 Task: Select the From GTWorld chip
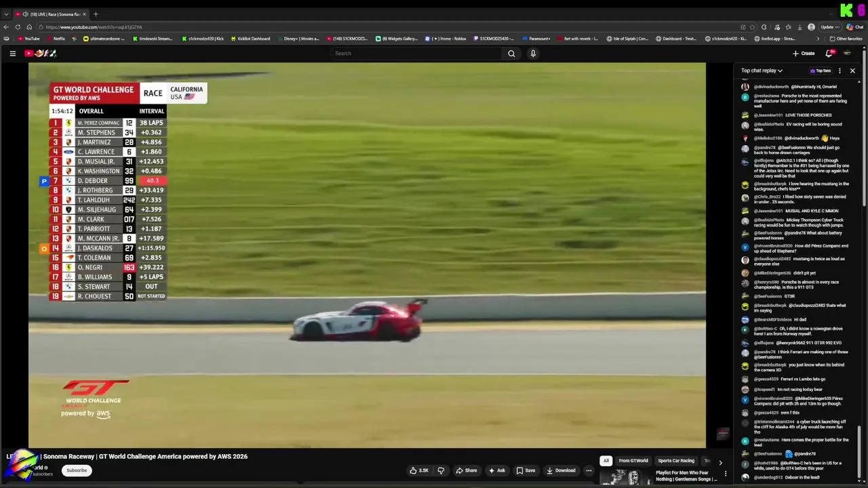[x=633, y=461]
